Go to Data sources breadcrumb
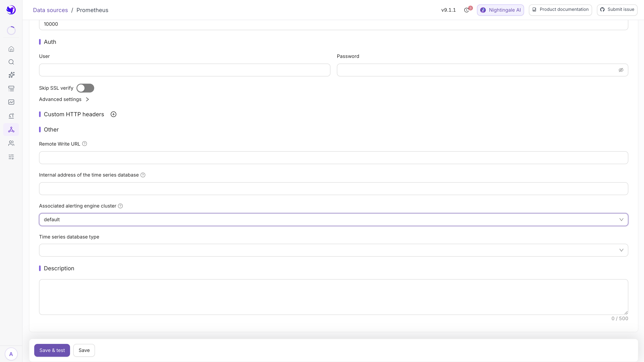 pyautogui.click(x=51, y=10)
